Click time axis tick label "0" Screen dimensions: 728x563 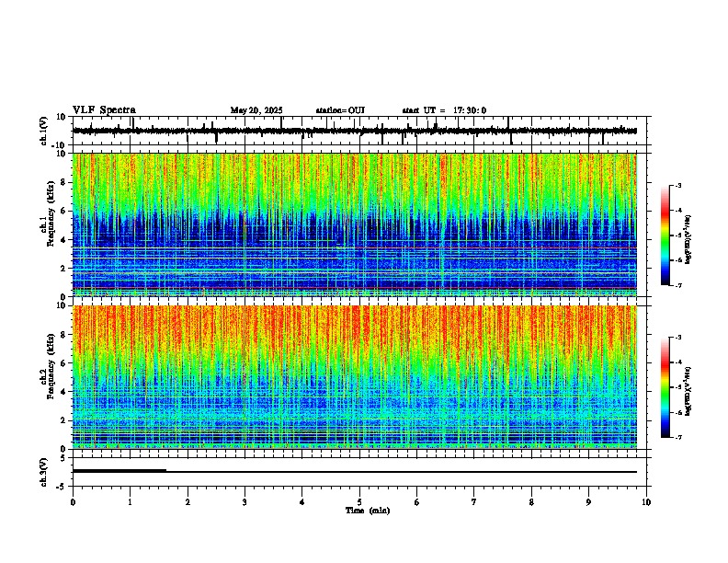[x=73, y=502]
